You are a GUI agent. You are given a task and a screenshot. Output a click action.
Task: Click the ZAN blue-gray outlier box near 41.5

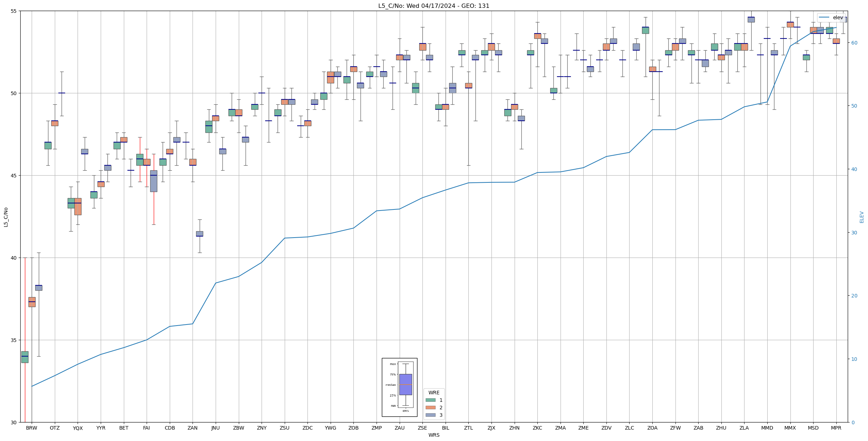[x=200, y=234]
